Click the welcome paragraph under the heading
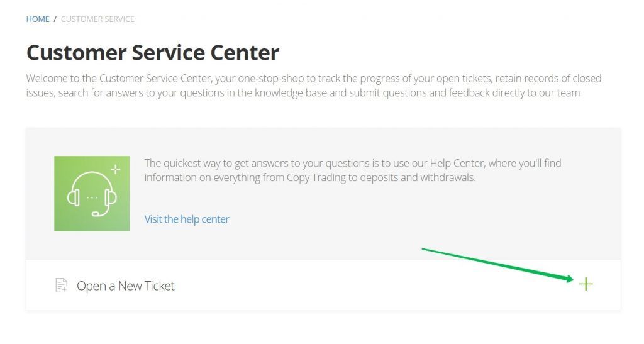Image resolution: width=644 pixels, height=344 pixels. [x=314, y=86]
